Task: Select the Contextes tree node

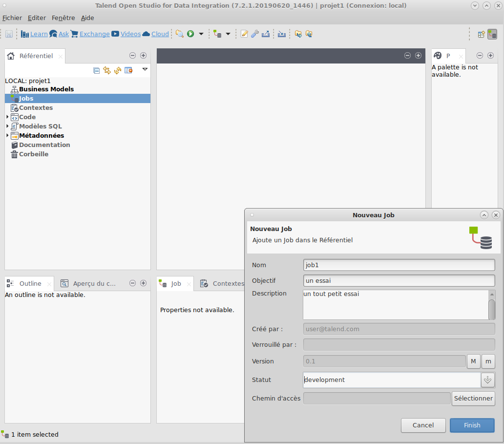Action: click(36, 108)
